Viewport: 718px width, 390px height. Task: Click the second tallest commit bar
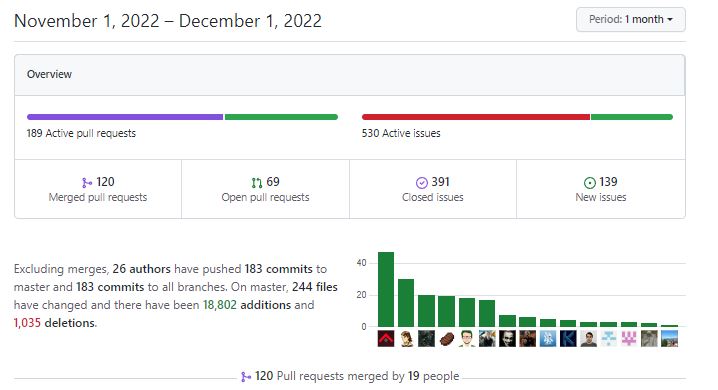(406, 303)
